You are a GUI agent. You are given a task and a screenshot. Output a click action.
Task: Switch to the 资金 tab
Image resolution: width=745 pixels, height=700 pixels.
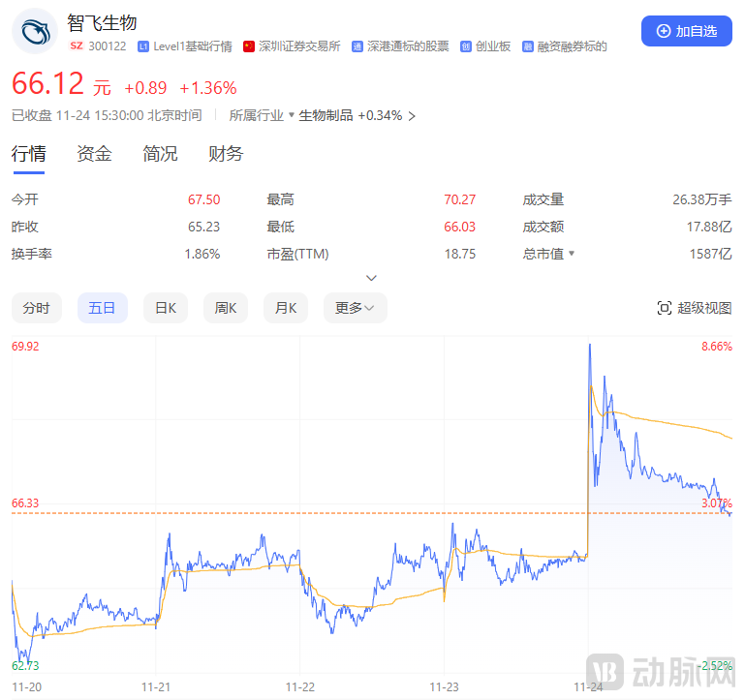94,154
